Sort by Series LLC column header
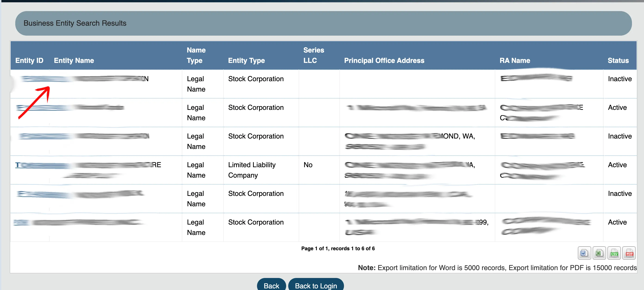 point(313,55)
